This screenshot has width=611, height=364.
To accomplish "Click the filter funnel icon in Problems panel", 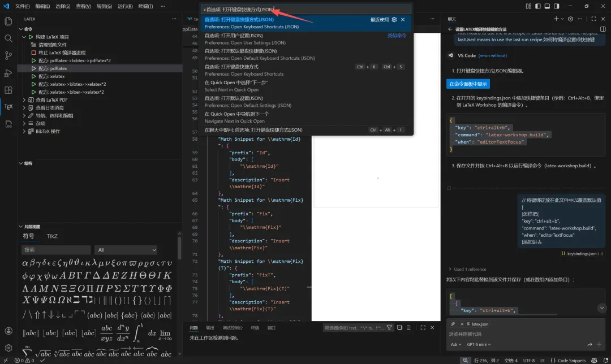I will (x=389, y=328).
